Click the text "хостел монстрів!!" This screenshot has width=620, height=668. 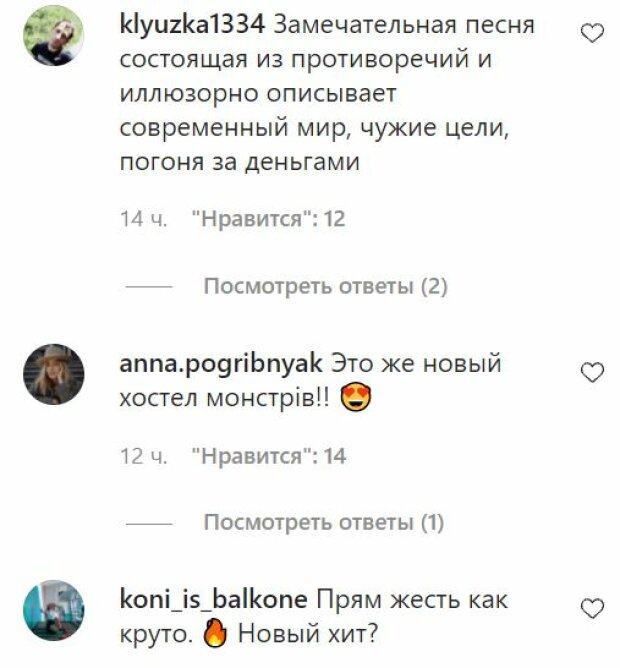coord(225,399)
